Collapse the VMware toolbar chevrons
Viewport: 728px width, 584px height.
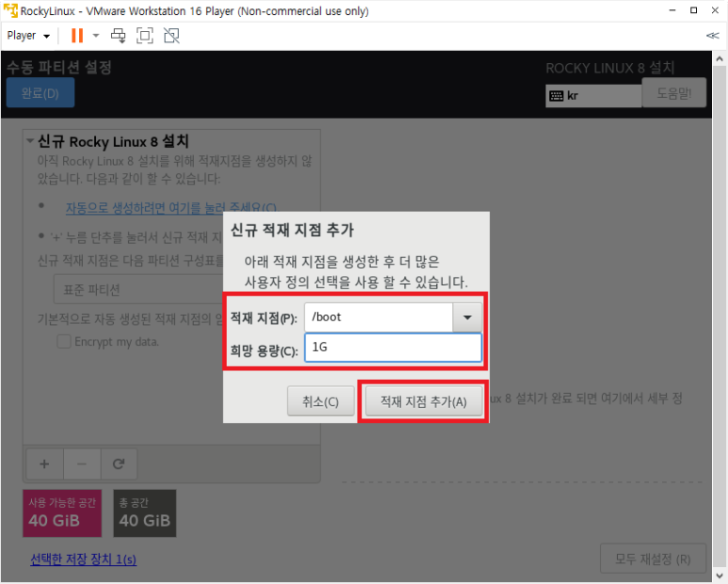(x=712, y=36)
